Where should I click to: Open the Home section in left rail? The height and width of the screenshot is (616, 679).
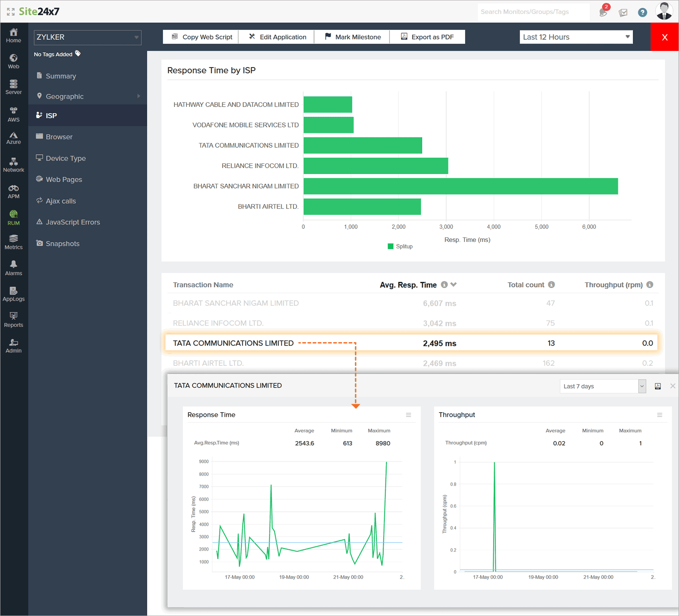[x=14, y=36]
